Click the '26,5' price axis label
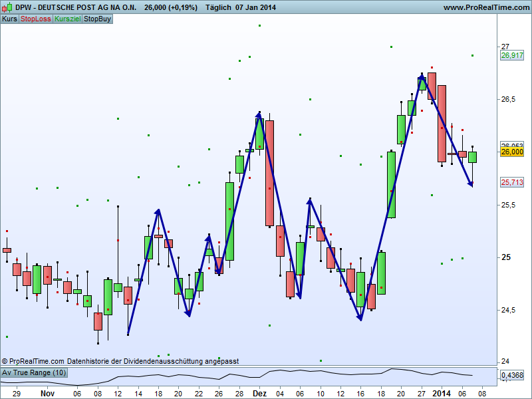 (x=508, y=99)
